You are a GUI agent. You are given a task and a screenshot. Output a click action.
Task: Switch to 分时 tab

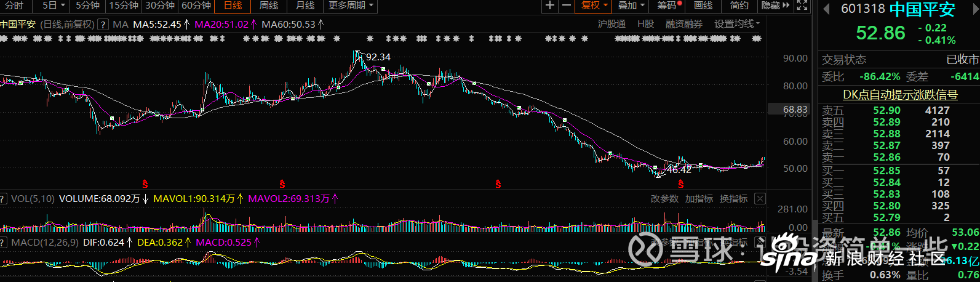14,6
